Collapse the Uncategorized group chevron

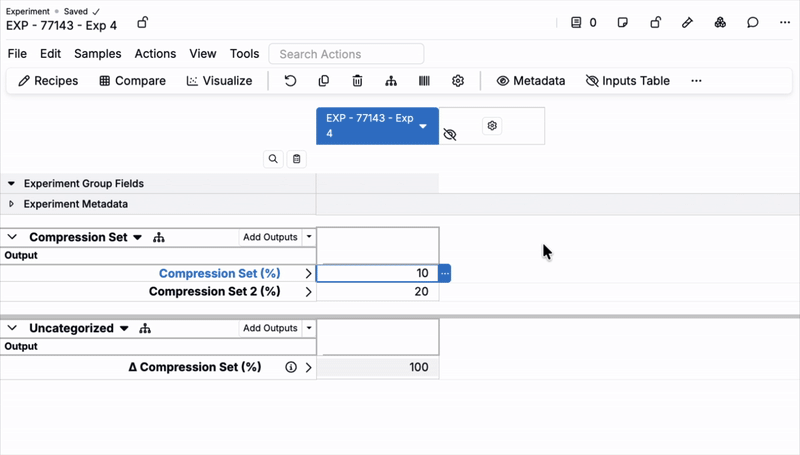[12, 328]
